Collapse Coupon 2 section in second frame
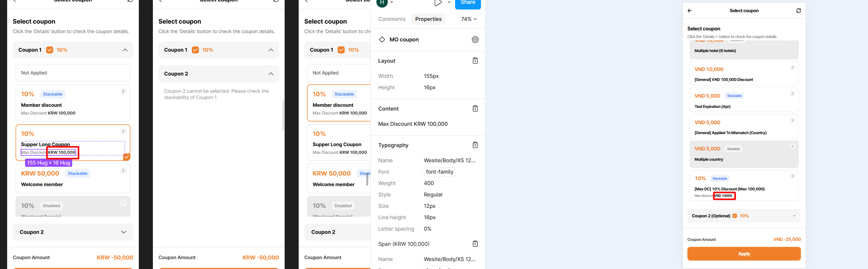 pyautogui.click(x=271, y=74)
